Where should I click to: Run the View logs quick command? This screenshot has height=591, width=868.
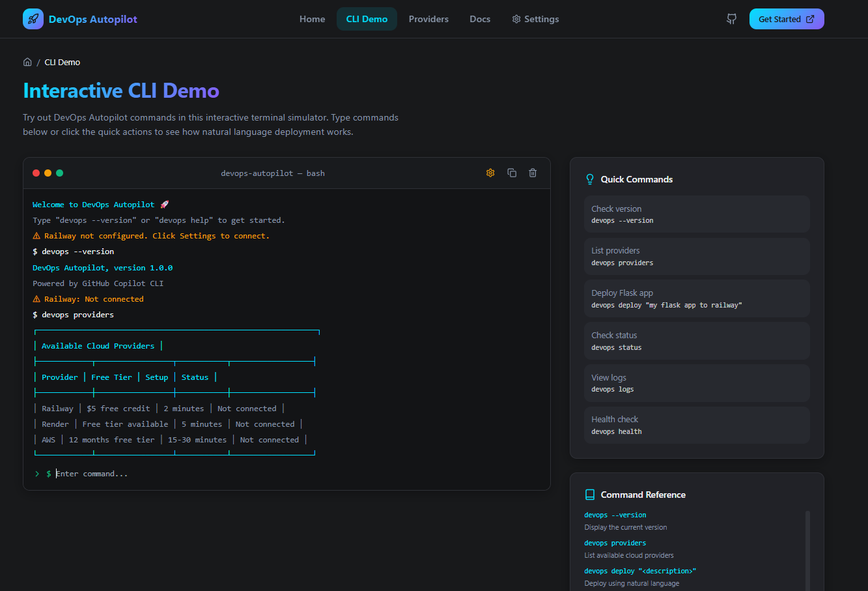(x=697, y=383)
